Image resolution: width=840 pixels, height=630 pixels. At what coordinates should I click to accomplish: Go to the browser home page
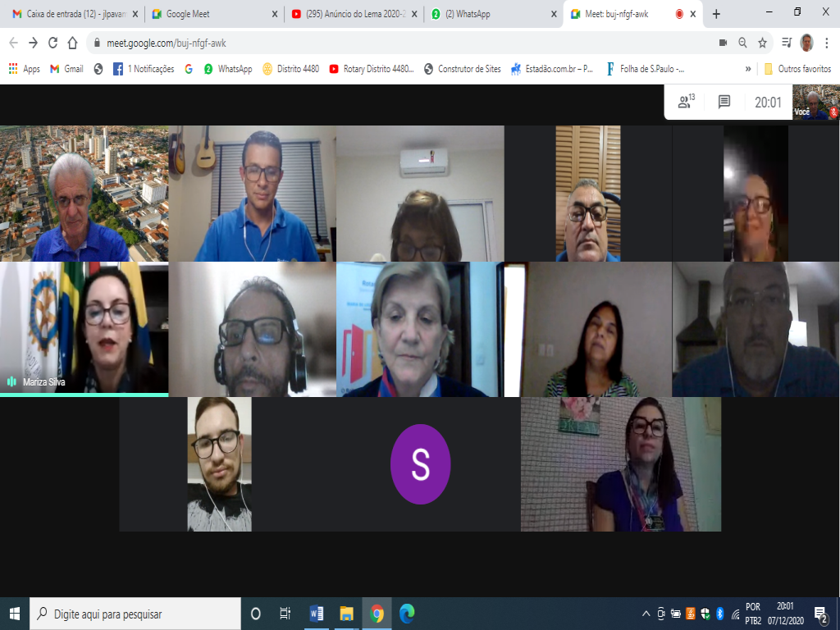(x=73, y=43)
